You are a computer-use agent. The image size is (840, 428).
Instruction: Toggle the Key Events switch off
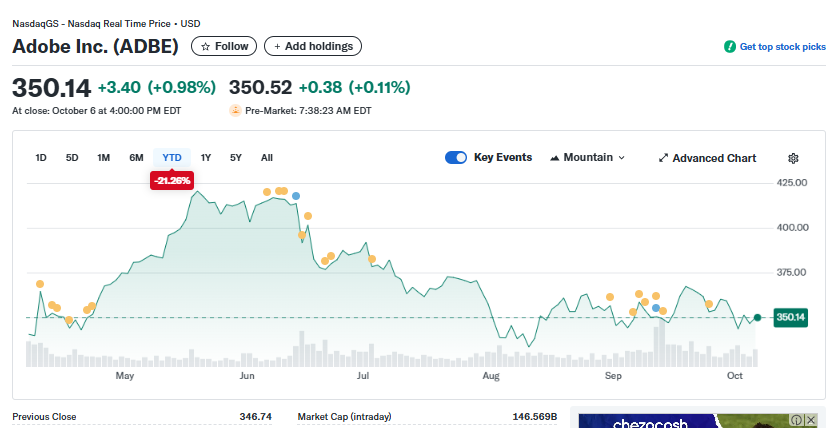[x=456, y=158]
